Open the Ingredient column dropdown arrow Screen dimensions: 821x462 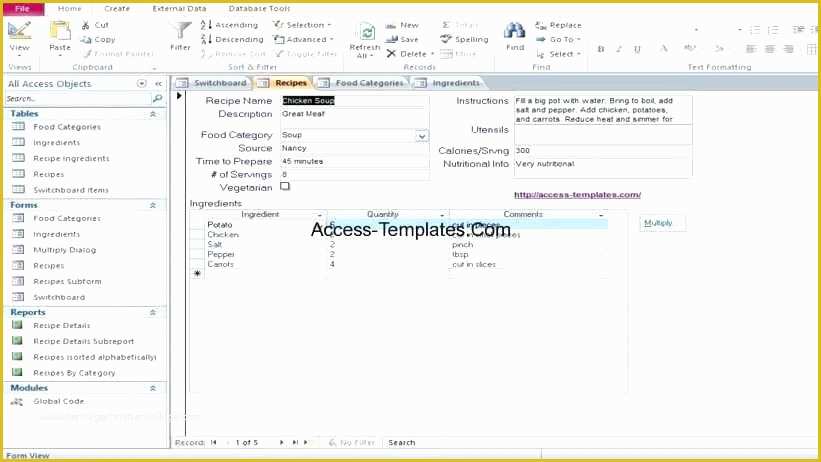319,215
